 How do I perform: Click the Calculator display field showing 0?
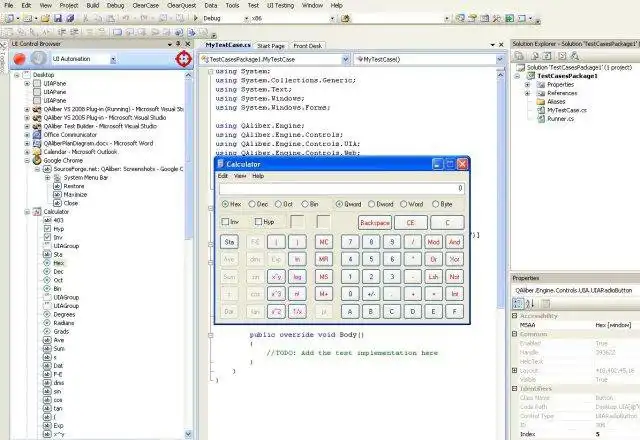coord(342,188)
